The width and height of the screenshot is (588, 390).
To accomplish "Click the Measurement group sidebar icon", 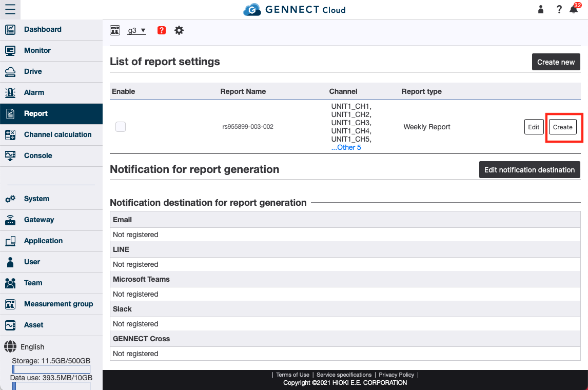I will (x=10, y=304).
